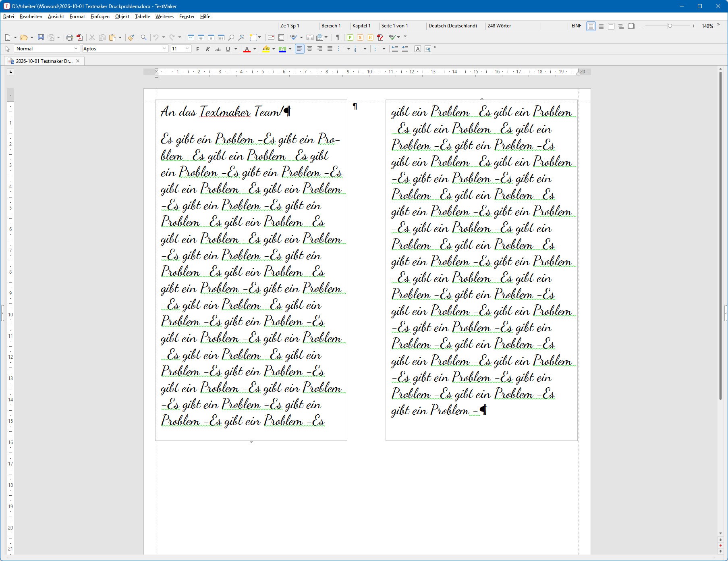Click the Undo arrow icon
Image resolution: width=728 pixels, height=561 pixels.
click(156, 37)
